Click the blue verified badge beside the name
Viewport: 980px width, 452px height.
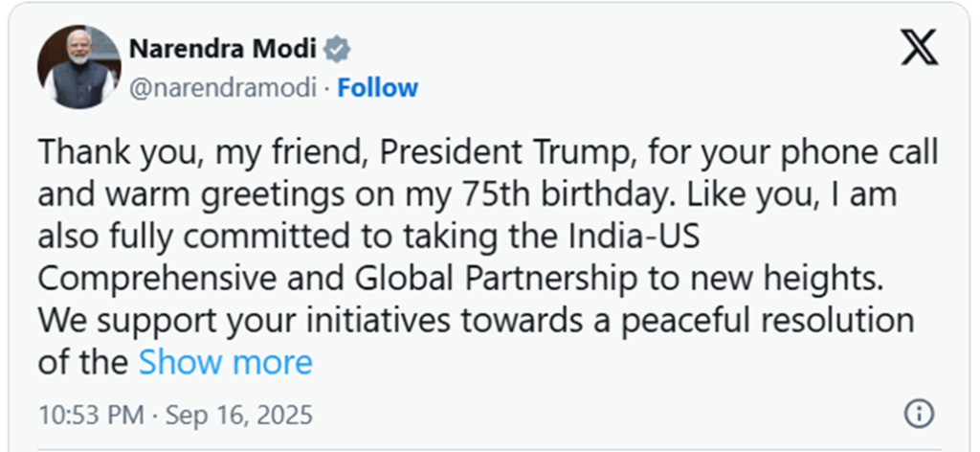[x=338, y=49]
